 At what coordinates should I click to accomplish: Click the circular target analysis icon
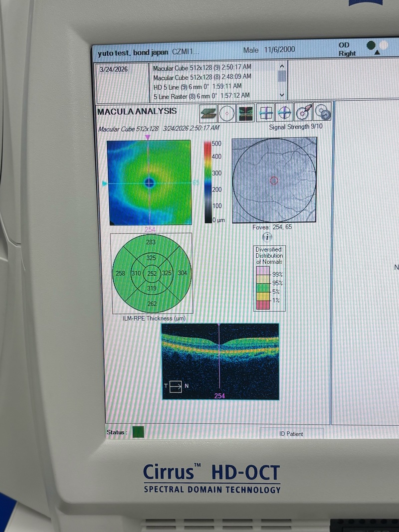tap(227, 114)
